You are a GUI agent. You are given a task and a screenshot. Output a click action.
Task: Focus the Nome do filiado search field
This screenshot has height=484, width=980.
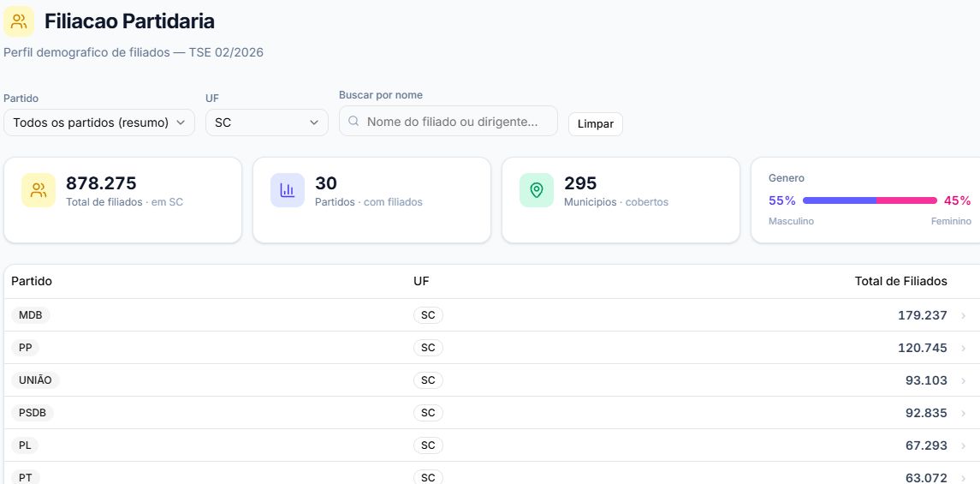(448, 121)
